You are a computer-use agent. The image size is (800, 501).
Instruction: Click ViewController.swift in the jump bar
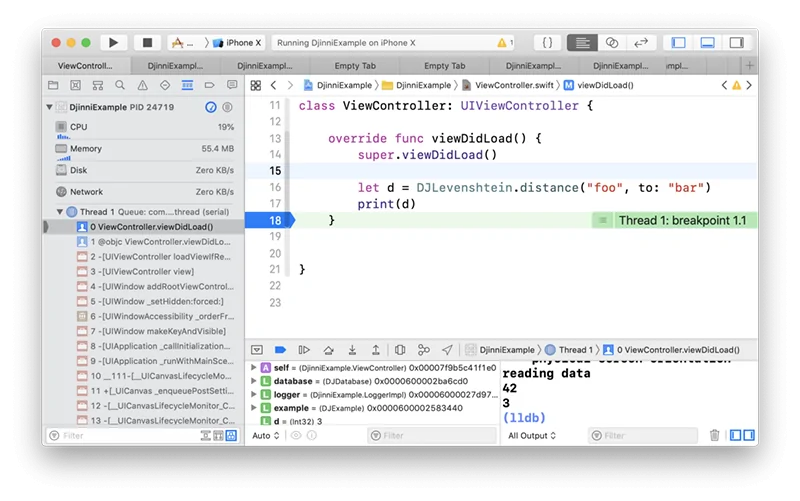pyautogui.click(x=513, y=85)
